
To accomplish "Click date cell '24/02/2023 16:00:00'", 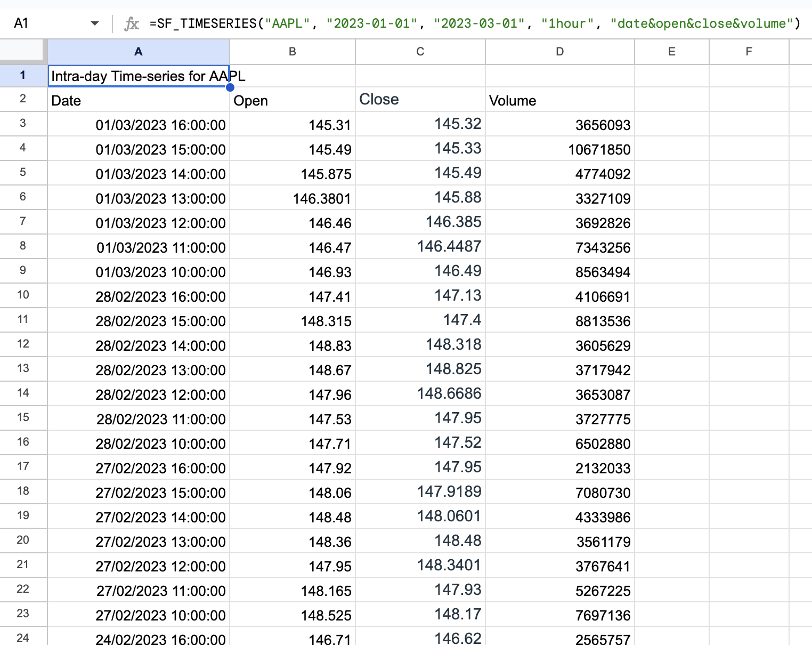I will point(139,636).
